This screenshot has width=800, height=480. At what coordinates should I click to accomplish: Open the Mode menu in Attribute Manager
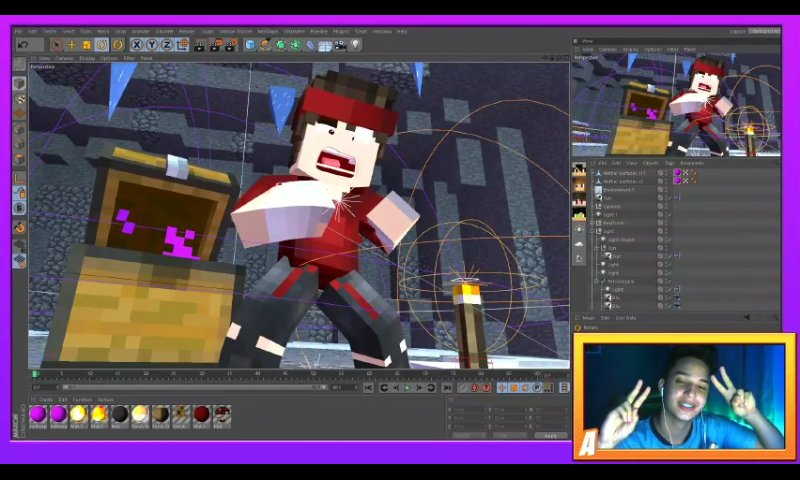pyautogui.click(x=589, y=318)
